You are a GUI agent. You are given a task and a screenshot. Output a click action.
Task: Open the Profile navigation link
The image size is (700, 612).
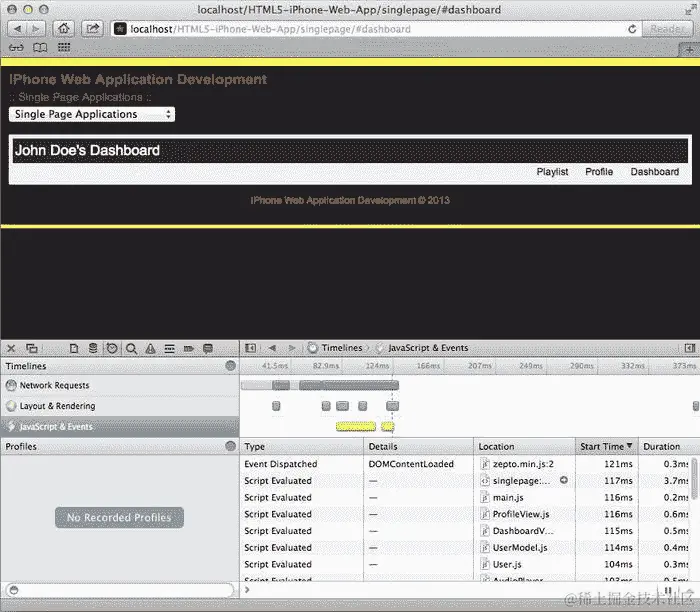[x=599, y=172]
